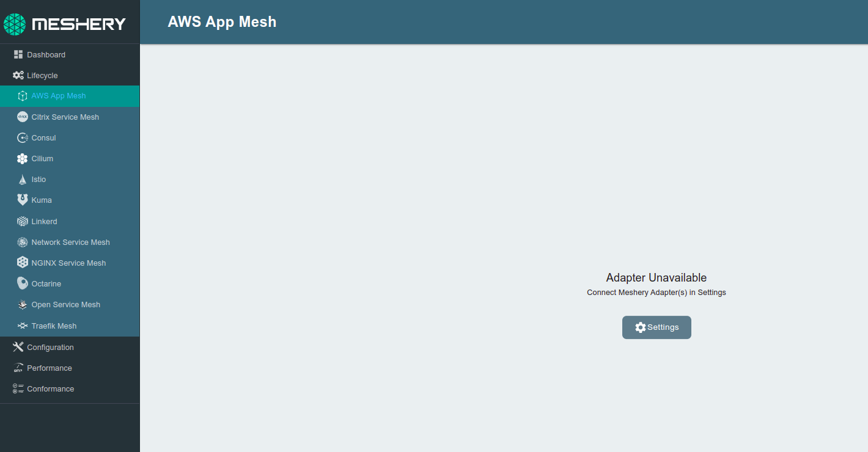This screenshot has height=452, width=868.
Task: Switch to the Performance section
Action: point(49,368)
